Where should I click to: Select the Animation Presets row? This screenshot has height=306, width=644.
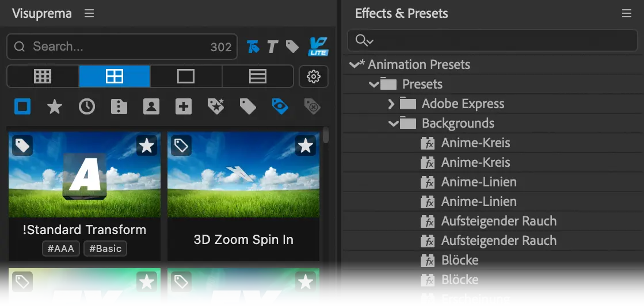[493, 64]
